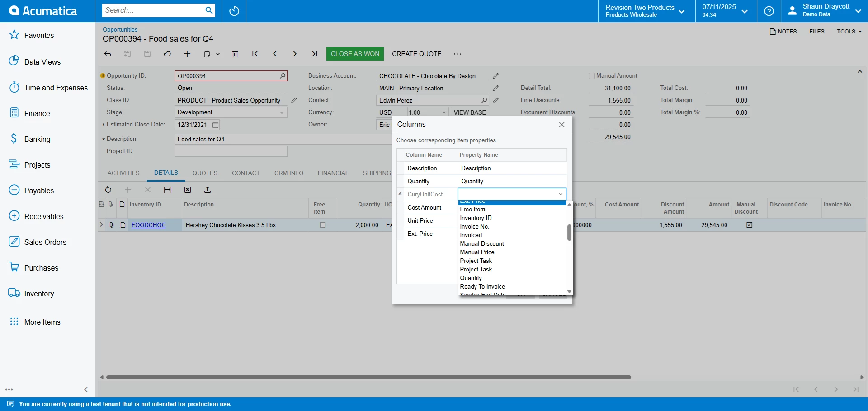Toggle the Manual Amount checkbox
Image resolution: width=868 pixels, height=411 pixels.
point(592,76)
